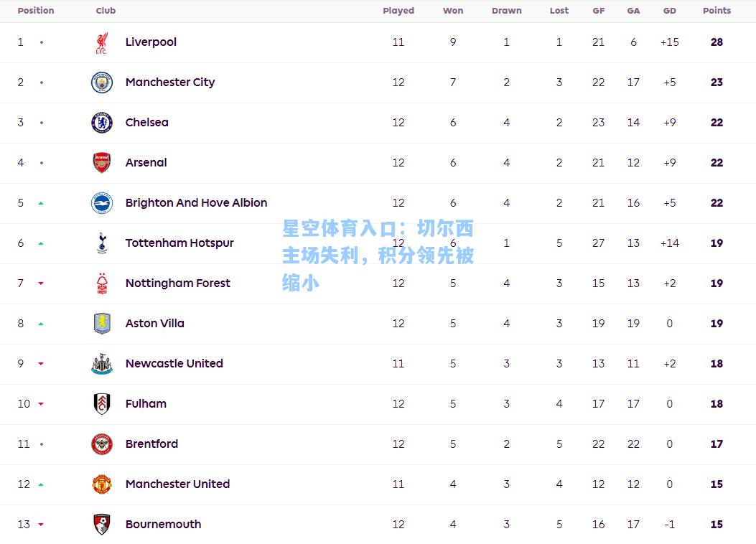Click the Tottenham Hotspur cockerel crest
The height and width of the screenshot is (544, 756).
coord(102,243)
